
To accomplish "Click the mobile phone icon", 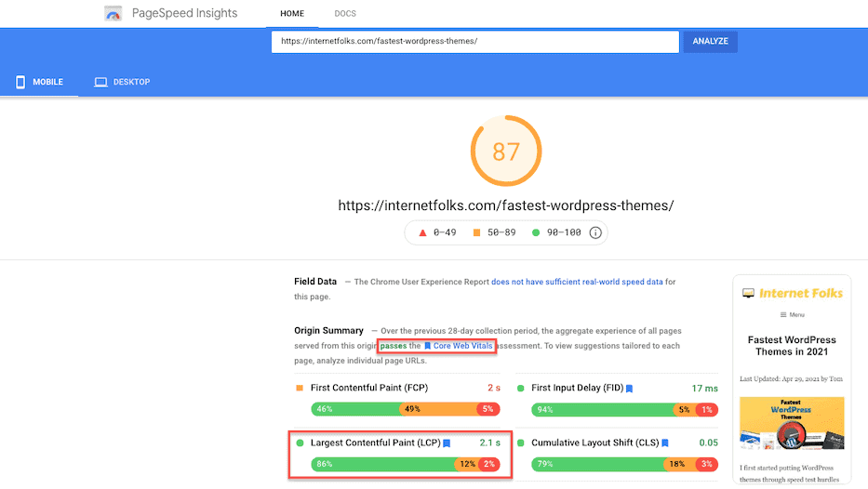I will point(20,82).
